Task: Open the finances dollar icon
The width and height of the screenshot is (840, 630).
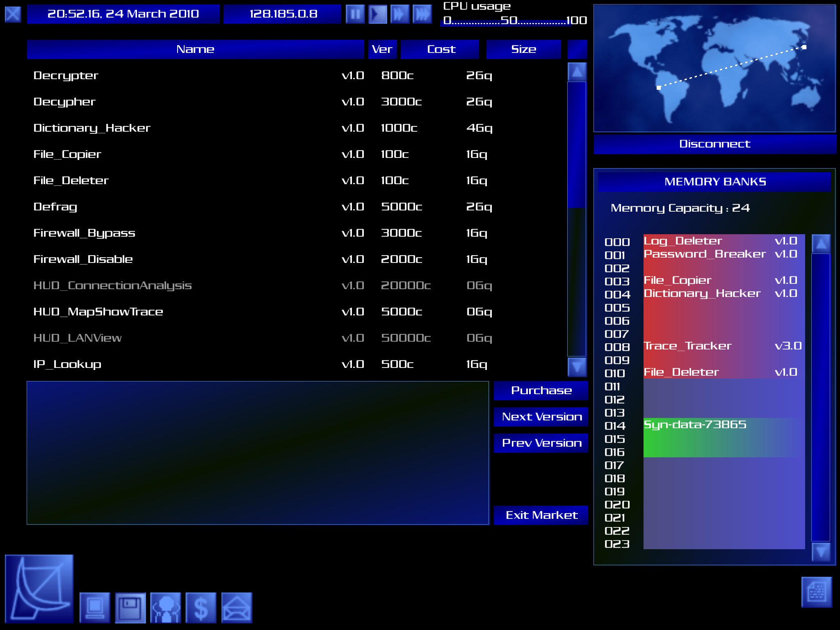Action: [x=201, y=607]
